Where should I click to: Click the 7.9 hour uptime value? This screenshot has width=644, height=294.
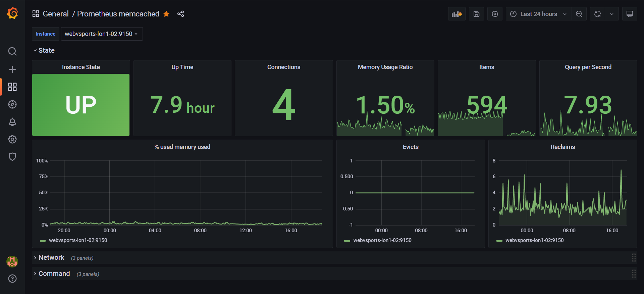182,105
